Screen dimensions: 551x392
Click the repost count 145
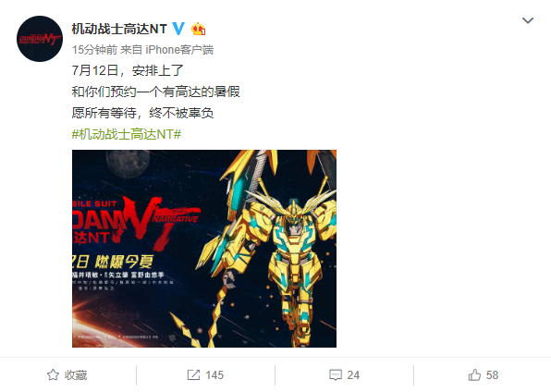(x=214, y=374)
